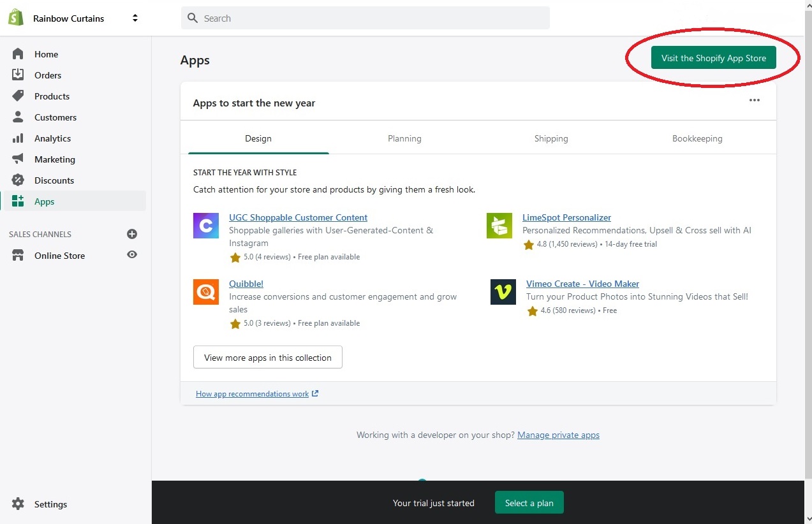This screenshot has height=524, width=812.
Task: Open Vimeo Create - Video Maker link
Action: coord(582,284)
